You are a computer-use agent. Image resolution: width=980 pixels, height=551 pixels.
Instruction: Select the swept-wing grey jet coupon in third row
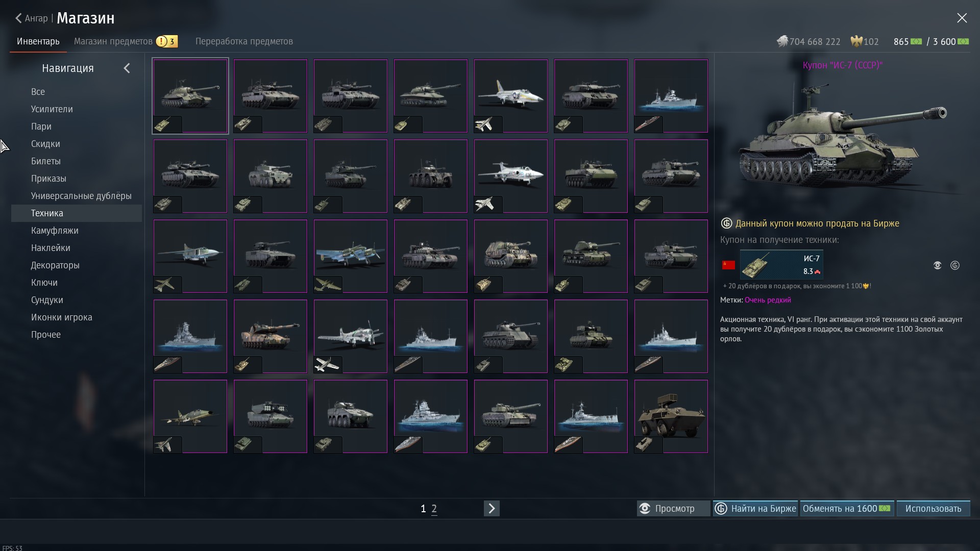[x=190, y=256]
